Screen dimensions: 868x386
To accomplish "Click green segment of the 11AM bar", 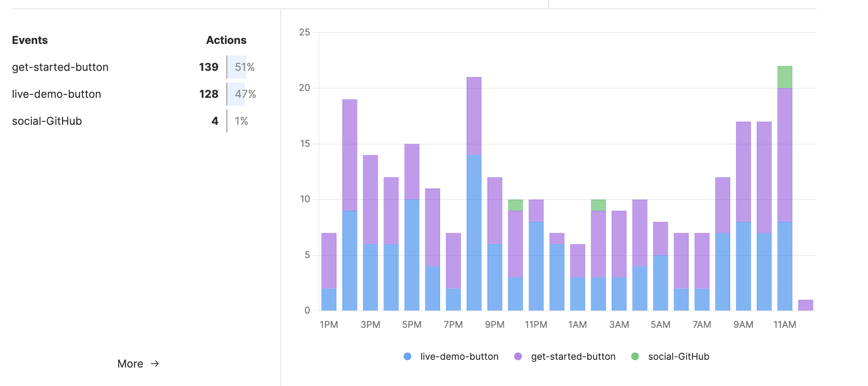I will pos(784,77).
